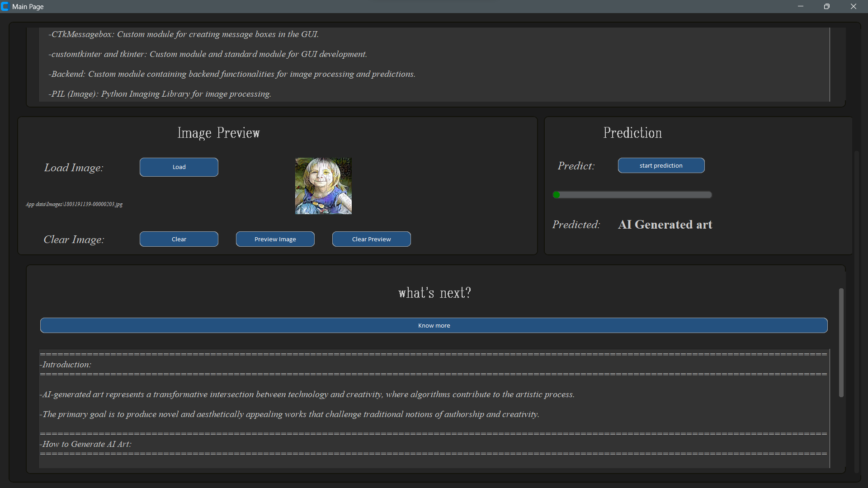
Task: Click the How to Generate AI Art heading
Action: [x=86, y=444]
